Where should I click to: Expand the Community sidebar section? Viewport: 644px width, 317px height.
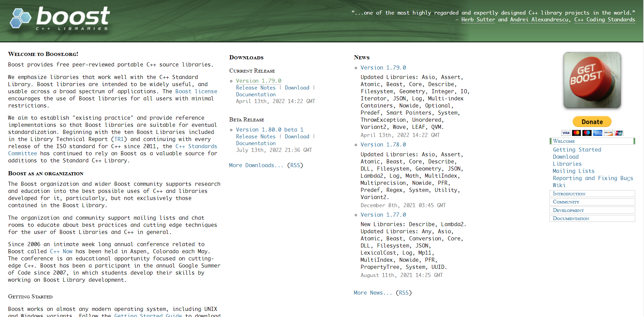point(592,202)
